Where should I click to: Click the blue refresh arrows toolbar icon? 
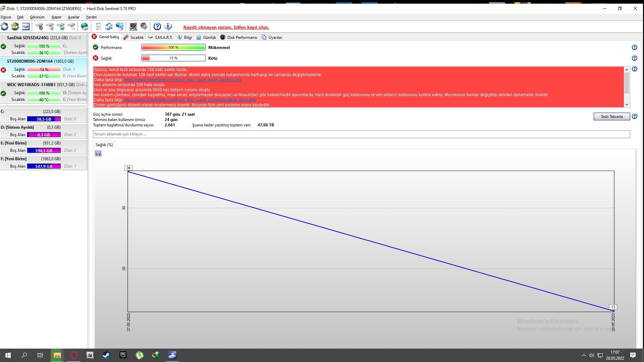coord(5,26)
